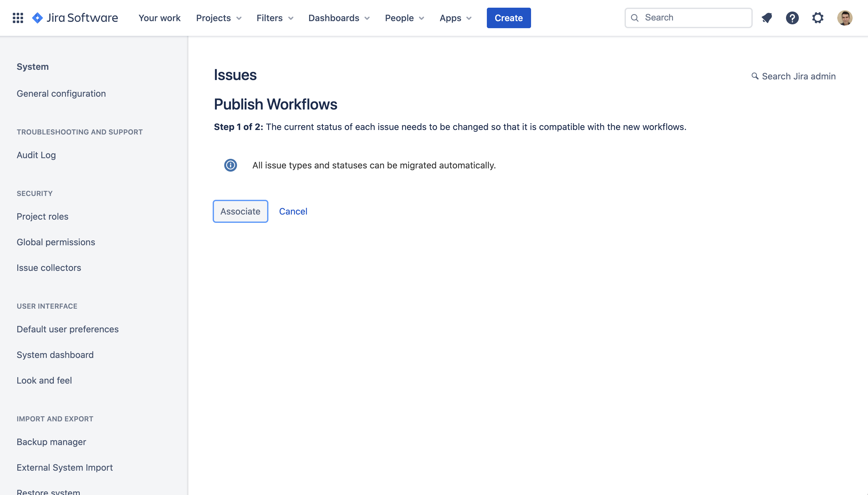Screen dimensions: 868x495
Task: Open Look and feel settings
Action: point(44,380)
